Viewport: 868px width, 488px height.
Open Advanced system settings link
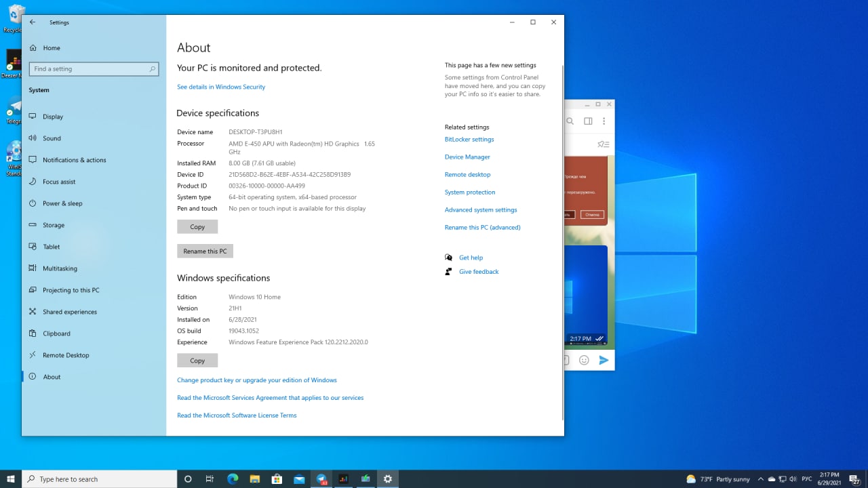[x=481, y=210]
